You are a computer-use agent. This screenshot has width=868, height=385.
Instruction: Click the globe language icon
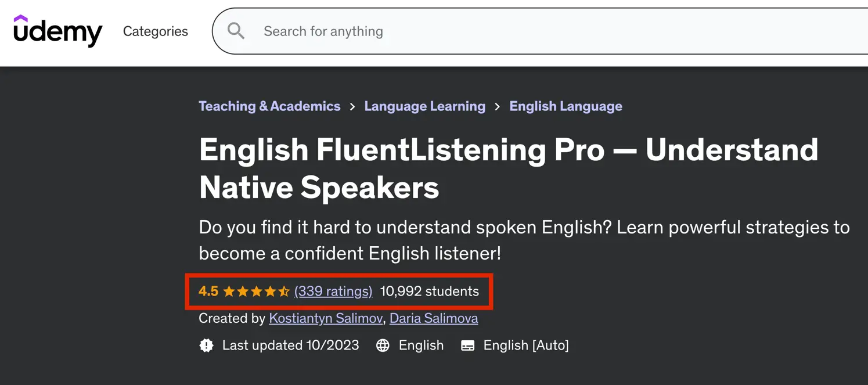pyautogui.click(x=383, y=346)
